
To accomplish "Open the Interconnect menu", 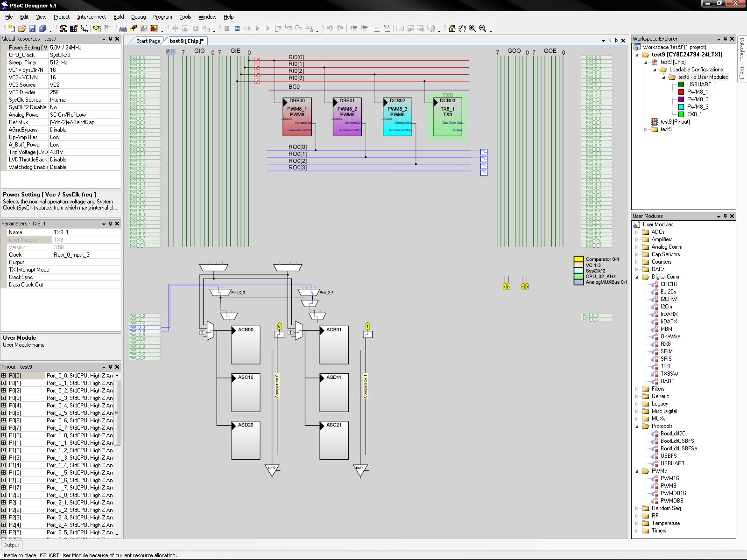I will (x=92, y=17).
